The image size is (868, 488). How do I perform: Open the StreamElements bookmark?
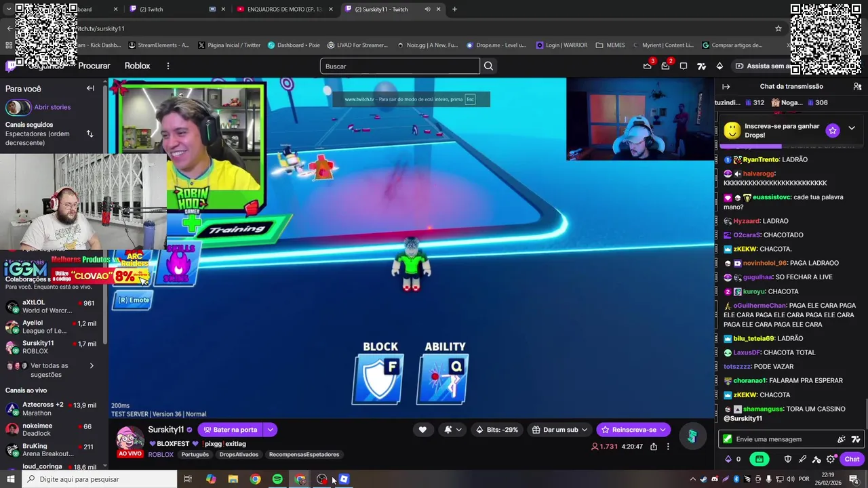158,45
